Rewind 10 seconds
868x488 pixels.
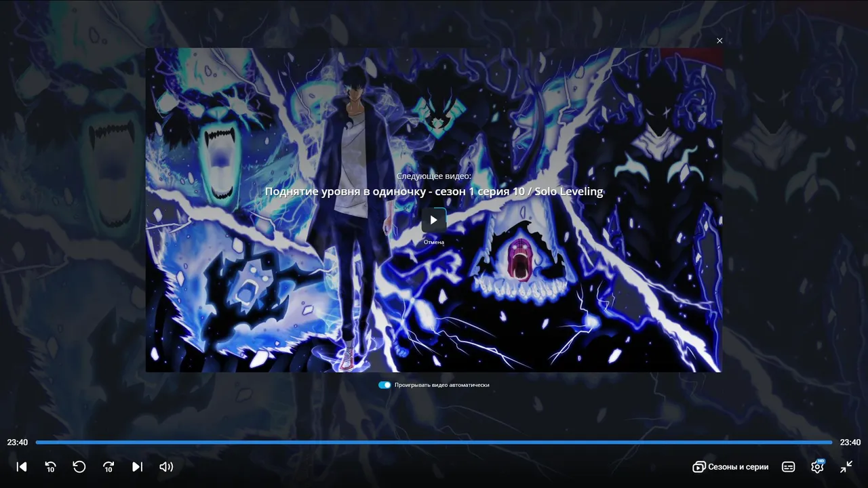(x=51, y=467)
